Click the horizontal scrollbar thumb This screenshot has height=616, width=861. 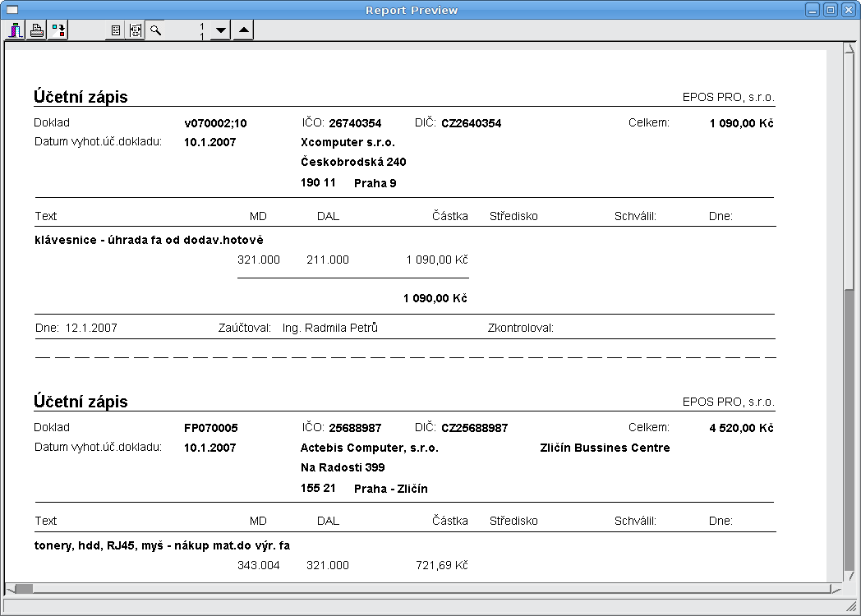[x=24, y=588]
